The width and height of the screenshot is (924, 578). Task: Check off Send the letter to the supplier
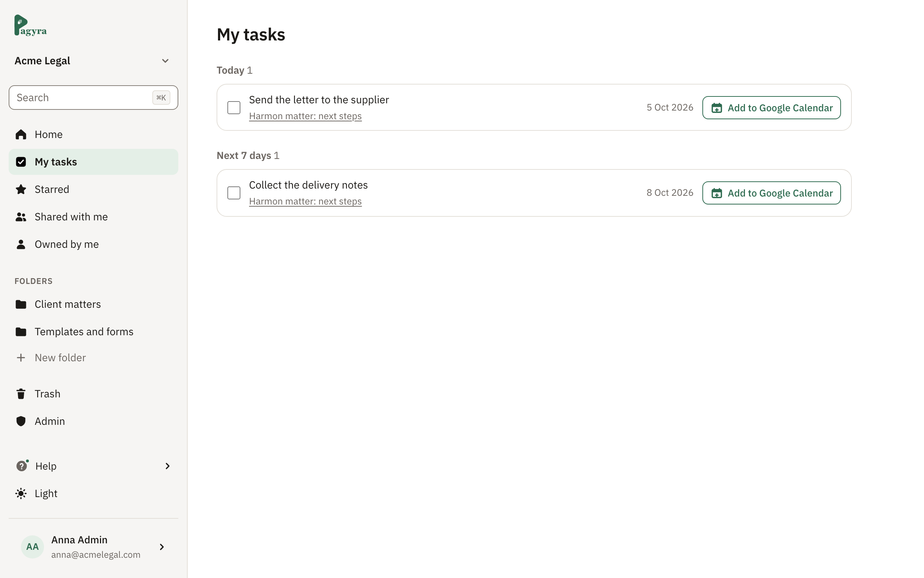click(x=234, y=107)
